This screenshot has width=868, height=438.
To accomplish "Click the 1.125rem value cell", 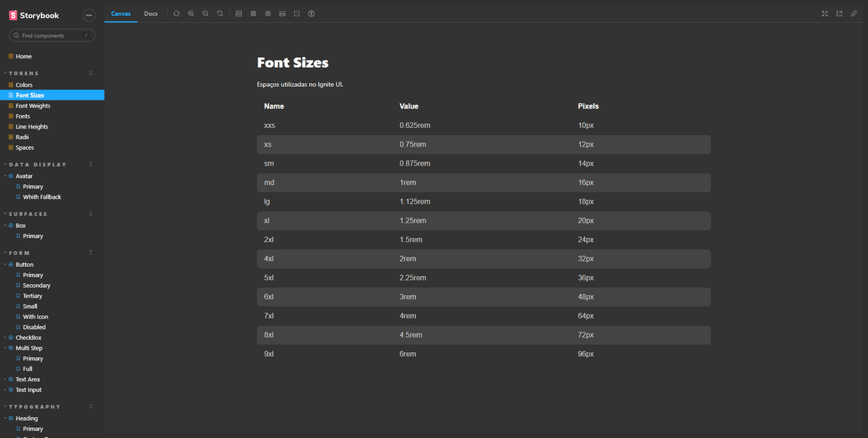I will tap(414, 202).
